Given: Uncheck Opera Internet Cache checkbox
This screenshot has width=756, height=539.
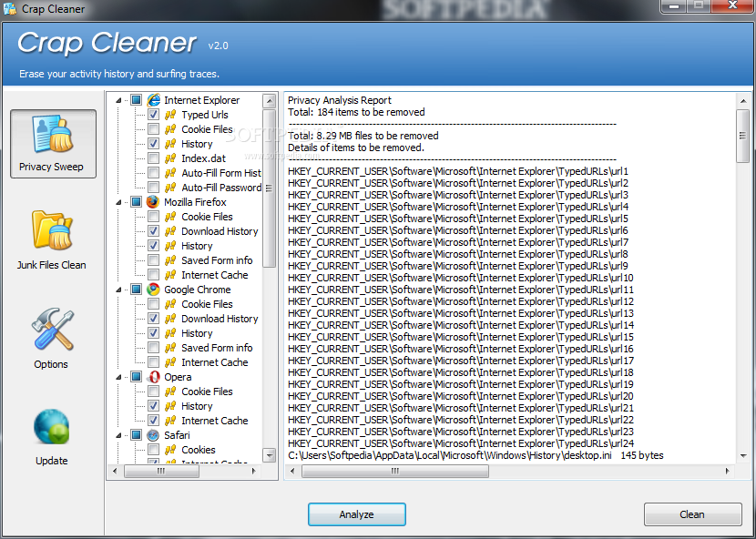Looking at the screenshot, I should tap(153, 421).
